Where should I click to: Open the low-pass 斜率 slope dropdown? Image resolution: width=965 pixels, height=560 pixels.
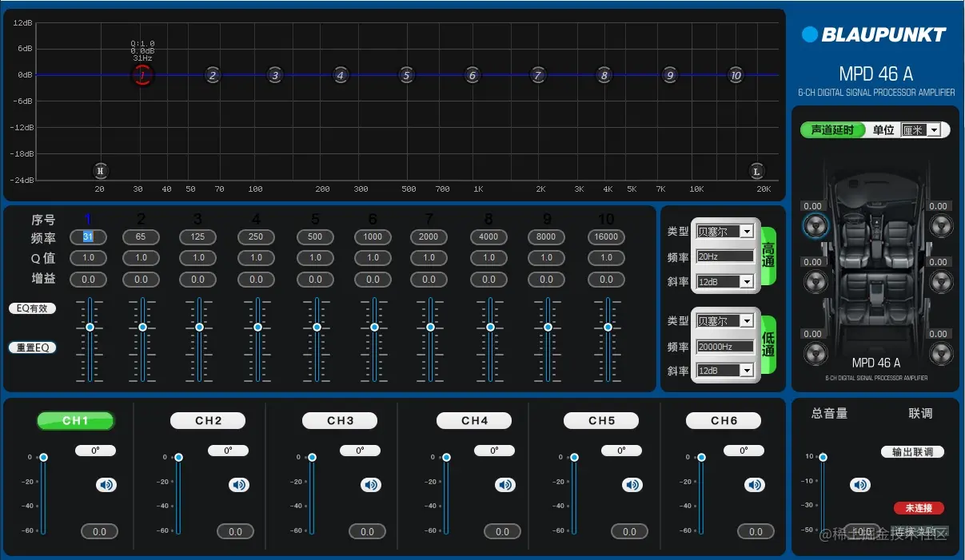pyautogui.click(x=725, y=371)
